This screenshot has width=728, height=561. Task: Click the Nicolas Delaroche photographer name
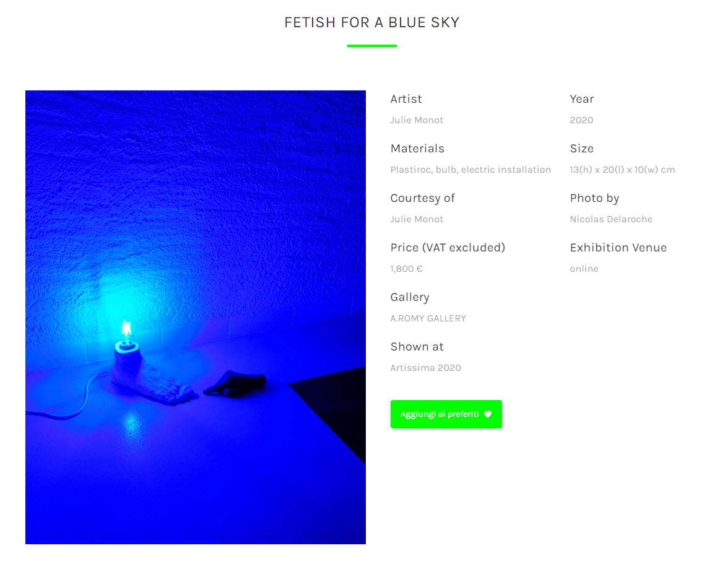pyautogui.click(x=611, y=219)
